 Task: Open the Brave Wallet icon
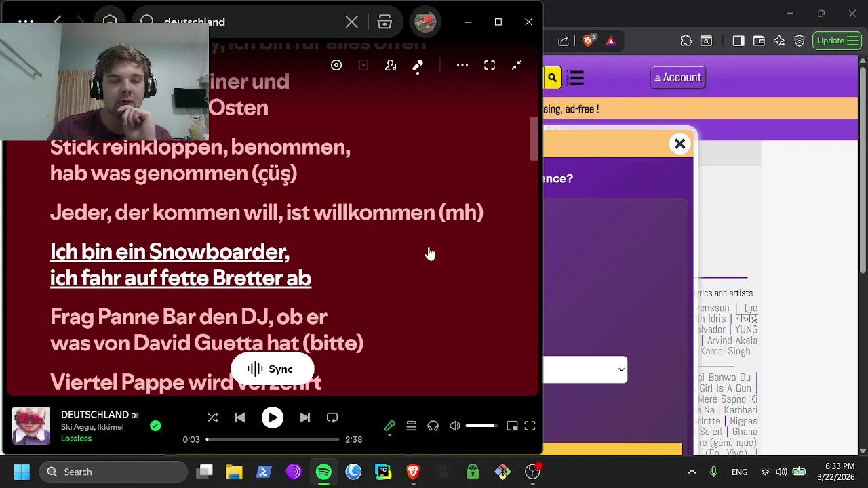pos(759,41)
